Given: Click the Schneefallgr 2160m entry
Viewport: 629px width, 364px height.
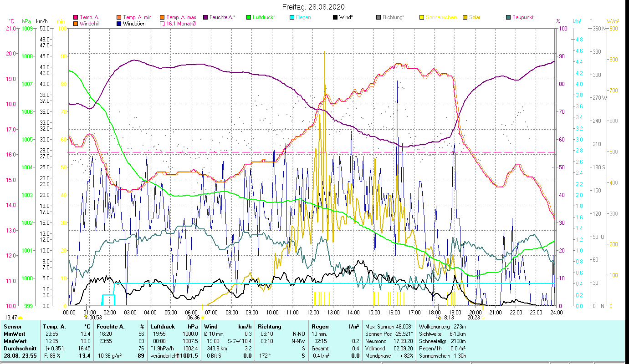Looking at the screenshot, I should 442,341.
